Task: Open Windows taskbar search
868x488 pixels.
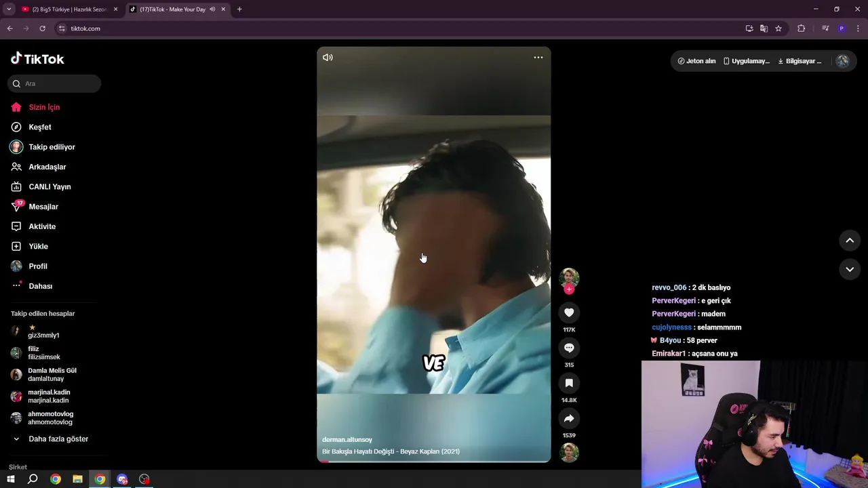Action: point(33,479)
